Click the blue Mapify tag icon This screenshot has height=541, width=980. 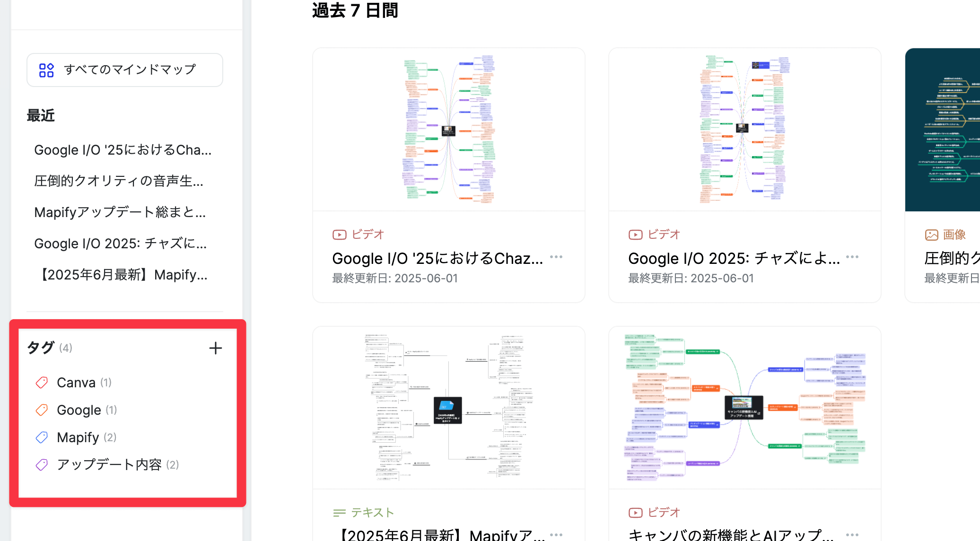pyautogui.click(x=42, y=437)
